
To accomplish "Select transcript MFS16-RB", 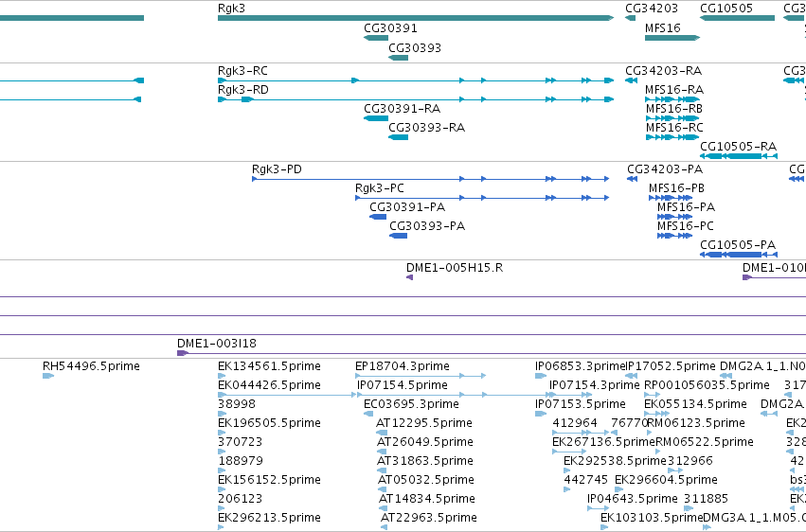I will (x=672, y=118).
